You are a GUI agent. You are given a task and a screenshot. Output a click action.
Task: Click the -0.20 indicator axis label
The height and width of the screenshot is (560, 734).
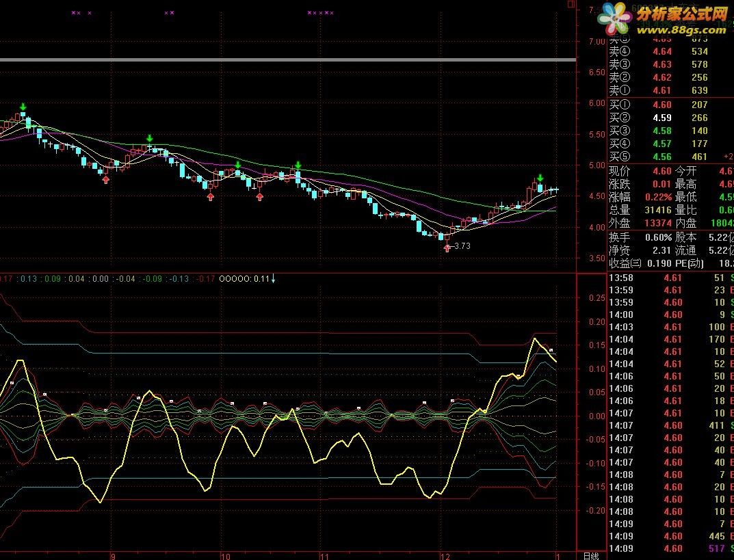coord(596,511)
